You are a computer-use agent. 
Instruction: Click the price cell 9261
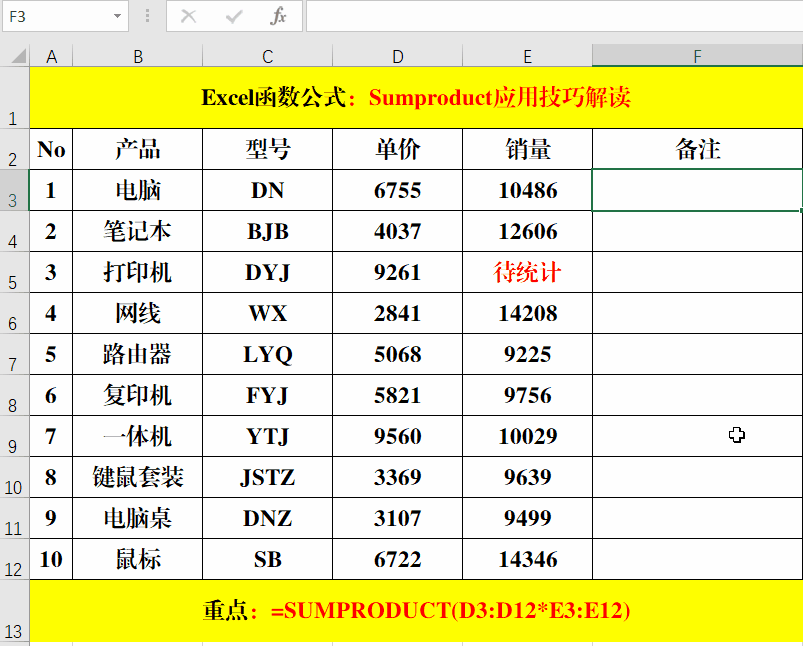[x=397, y=272]
